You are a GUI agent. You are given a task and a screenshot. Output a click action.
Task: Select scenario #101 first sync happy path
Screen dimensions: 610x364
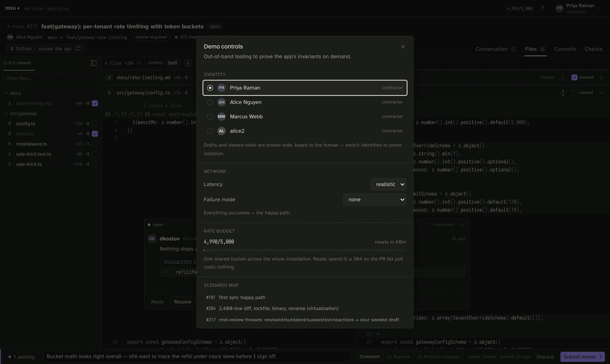(305, 298)
